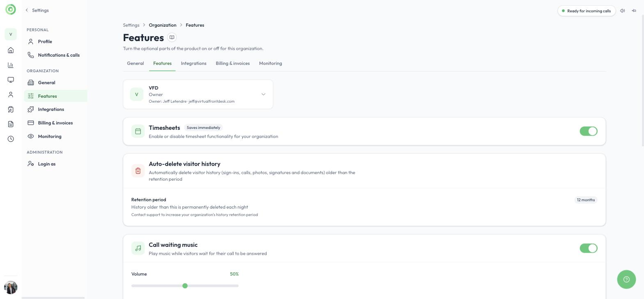Viewport: 644px width, 299px height.
Task: Open the clock icon in left rail
Action: tap(11, 139)
